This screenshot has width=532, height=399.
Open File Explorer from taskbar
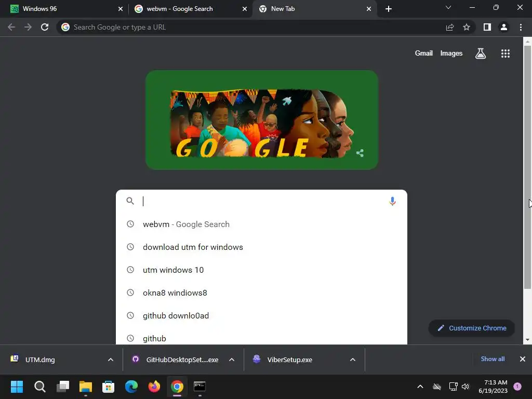coord(86,387)
